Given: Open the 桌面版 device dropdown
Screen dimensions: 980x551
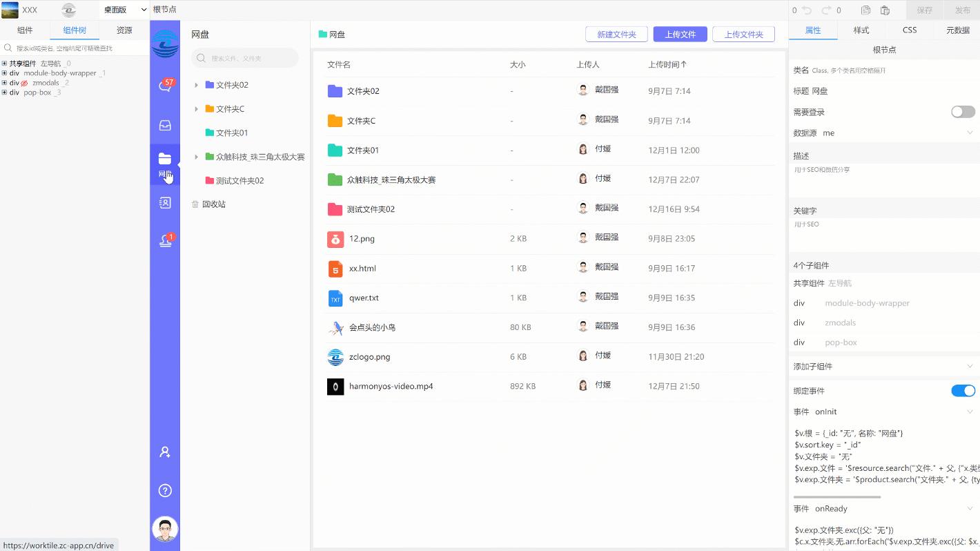Looking at the screenshot, I should pos(125,10).
